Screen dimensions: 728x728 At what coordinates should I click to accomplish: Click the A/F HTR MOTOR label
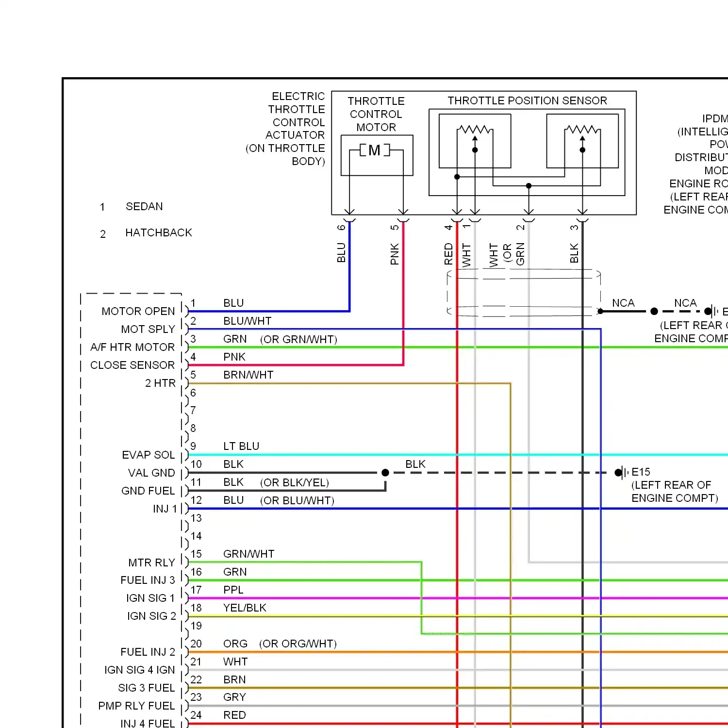pos(132,347)
